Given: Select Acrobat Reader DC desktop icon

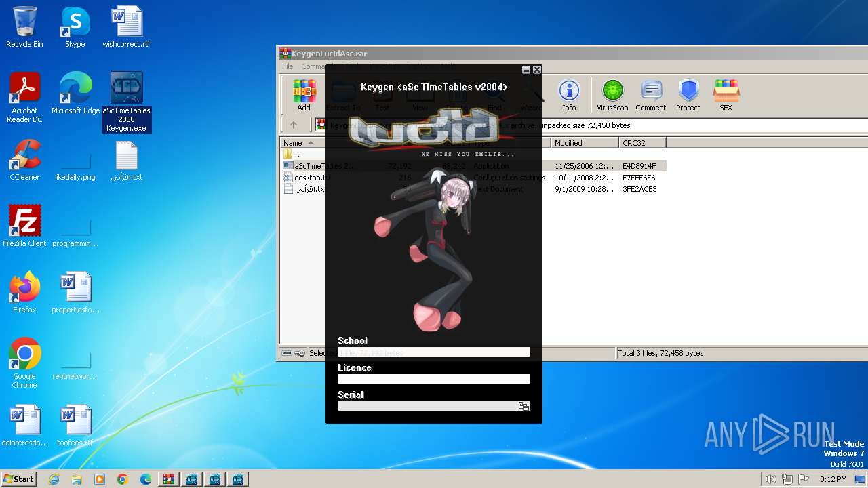Looking at the screenshot, I should pos(24,98).
